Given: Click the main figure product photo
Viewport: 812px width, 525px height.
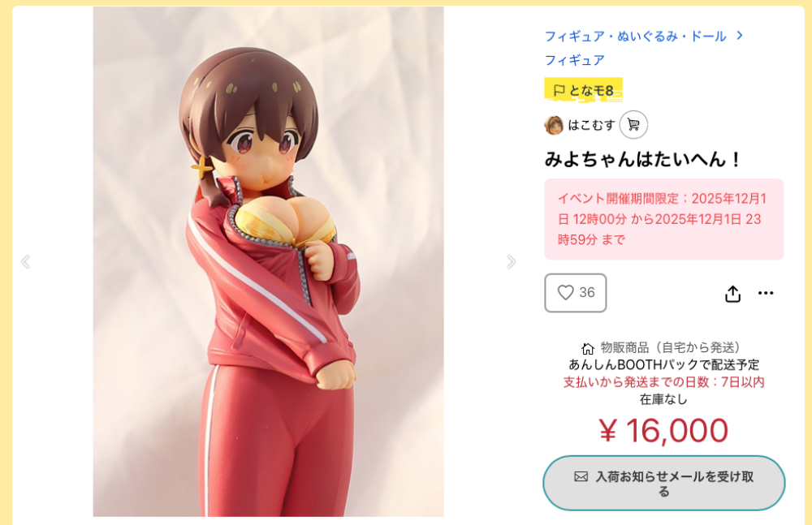Looking at the screenshot, I should (x=268, y=261).
